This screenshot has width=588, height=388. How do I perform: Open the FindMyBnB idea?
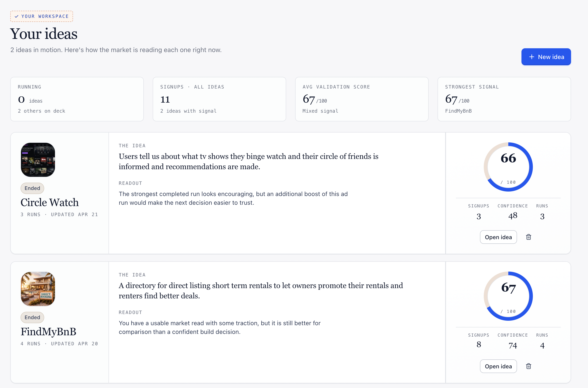[498, 366]
